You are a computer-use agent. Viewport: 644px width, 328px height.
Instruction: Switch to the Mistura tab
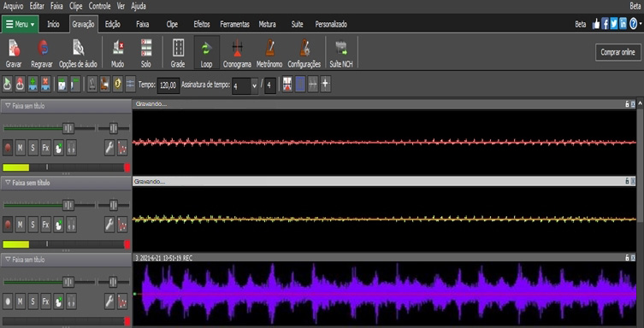(267, 24)
